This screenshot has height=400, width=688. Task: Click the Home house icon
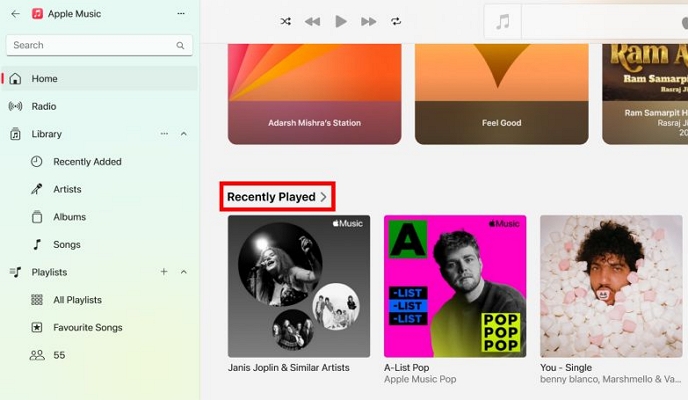15,79
